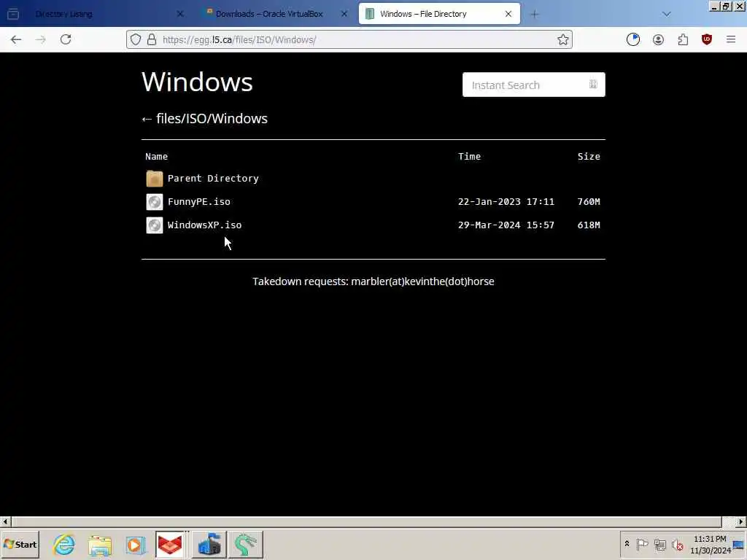Show hidden tray icons arrow
Viewport: 747px width, 560px height.
[627, 544]
